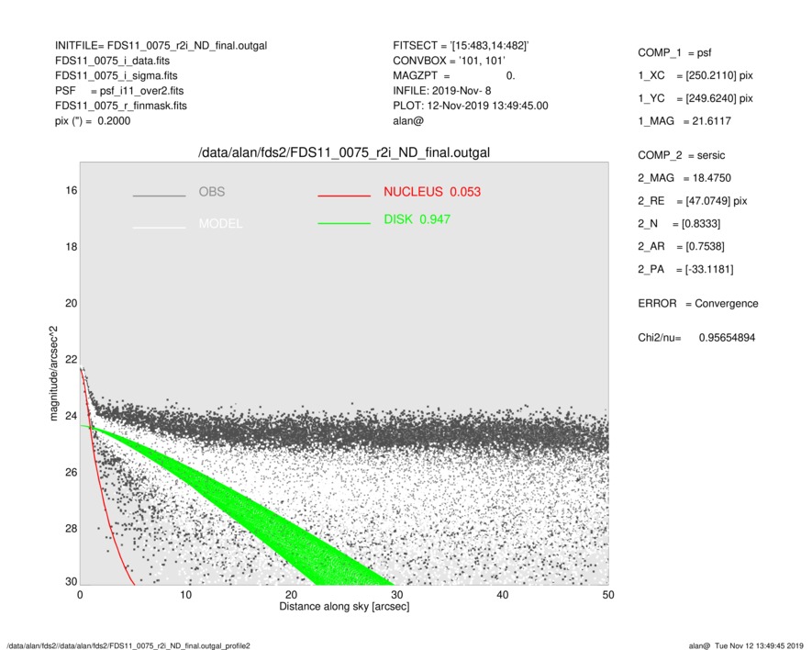The height and width of the screenshot is (650, 812).
Task: Click the CONVBOX parameter value
Action: coord(477,61)
